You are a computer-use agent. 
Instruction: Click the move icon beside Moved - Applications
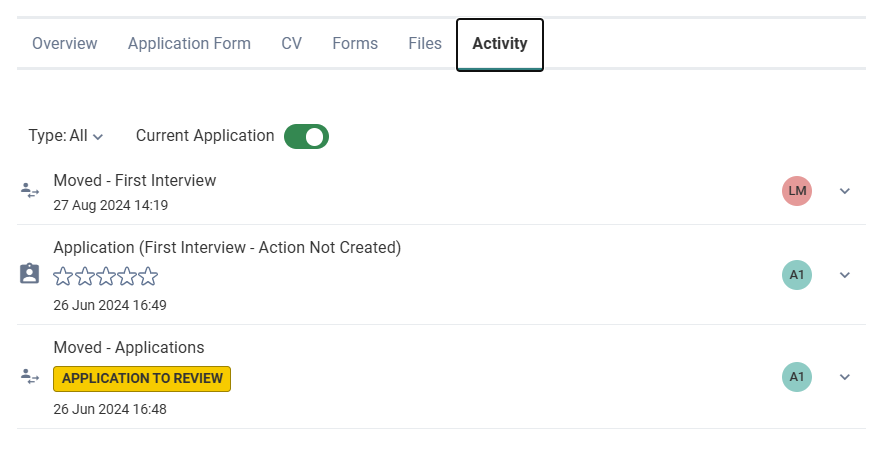(30, 376)
